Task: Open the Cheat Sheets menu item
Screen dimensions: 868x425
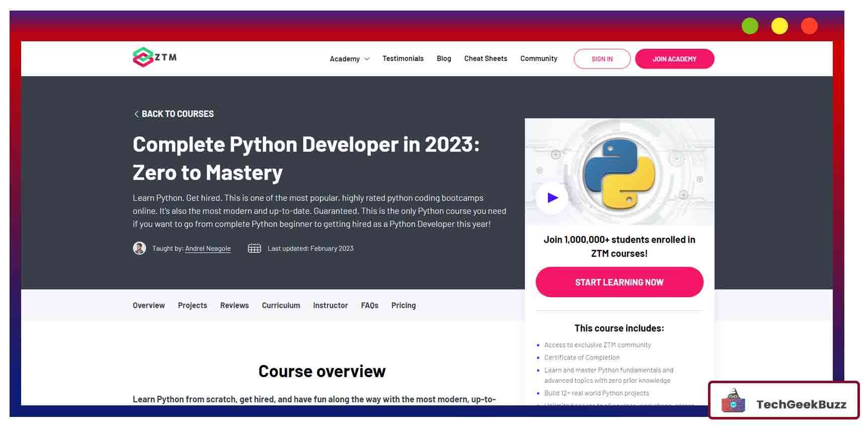Action: [x=486, y=58]
